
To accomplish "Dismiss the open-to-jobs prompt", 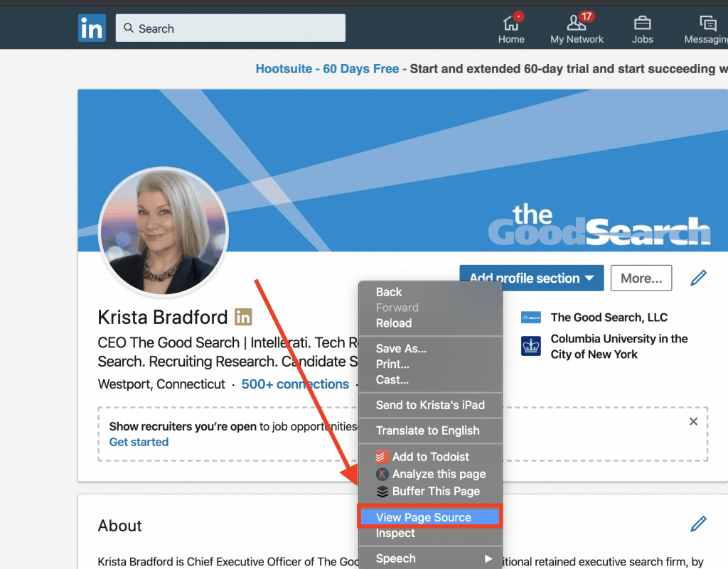I will [x=693, y=421].
